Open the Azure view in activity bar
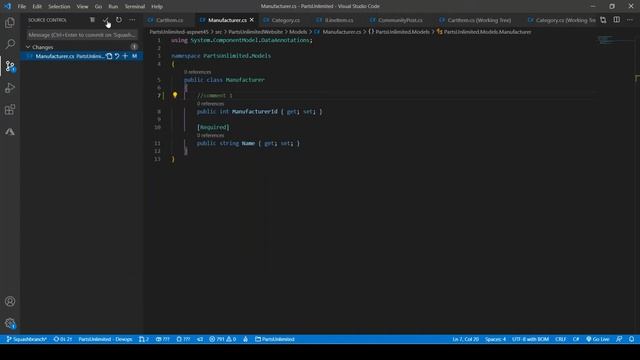640x360 pixels. (10, 131)
